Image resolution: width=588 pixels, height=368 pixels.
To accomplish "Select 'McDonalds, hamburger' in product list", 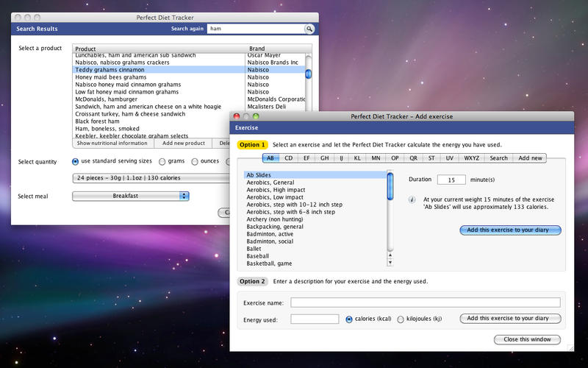I will (x=107, y=99).
